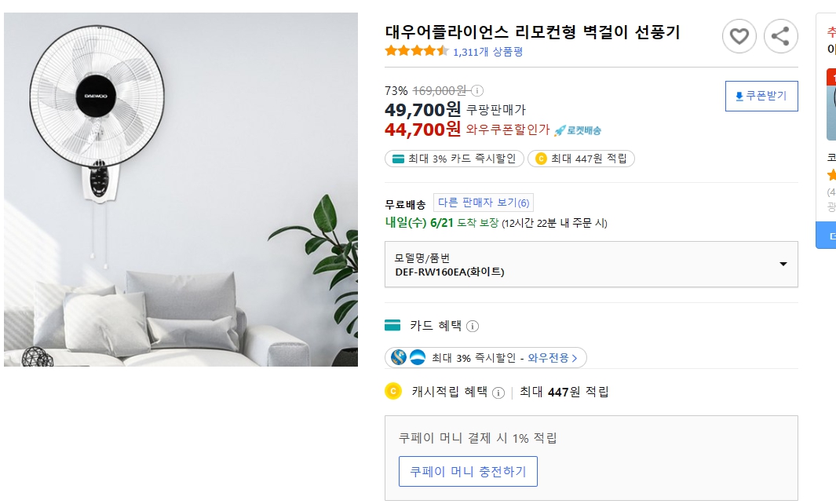Image resolution: width=836 pixels, height=504 pixels.
Task: Click the 최대 3% 카드 즉시할인 badge
Action: point(454,159)
